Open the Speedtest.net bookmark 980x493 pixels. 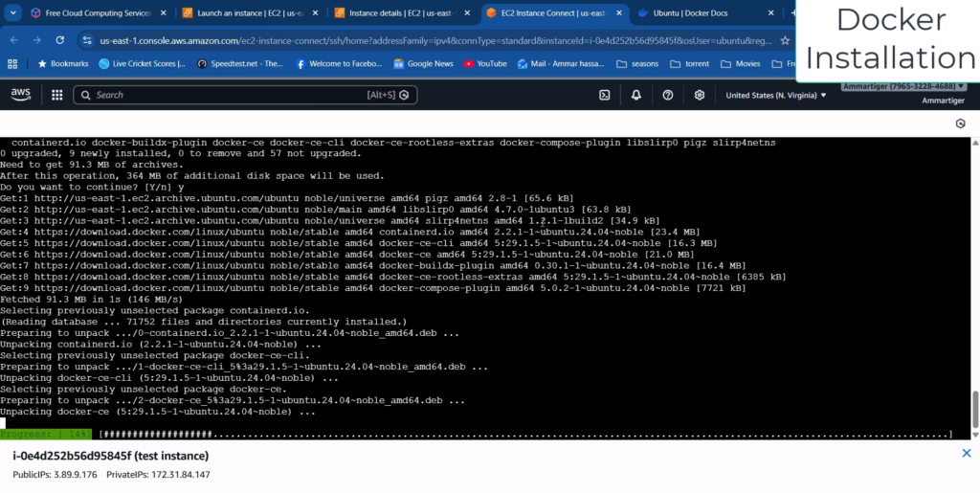[240, 64]
